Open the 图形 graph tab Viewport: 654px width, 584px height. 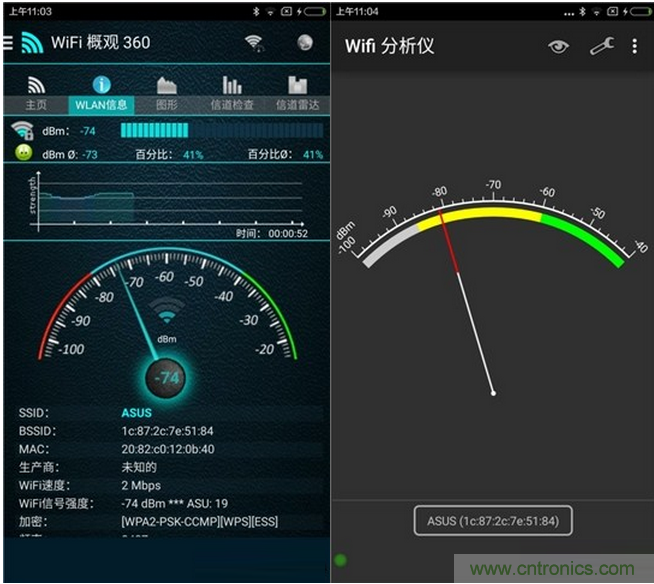(166, 93)
